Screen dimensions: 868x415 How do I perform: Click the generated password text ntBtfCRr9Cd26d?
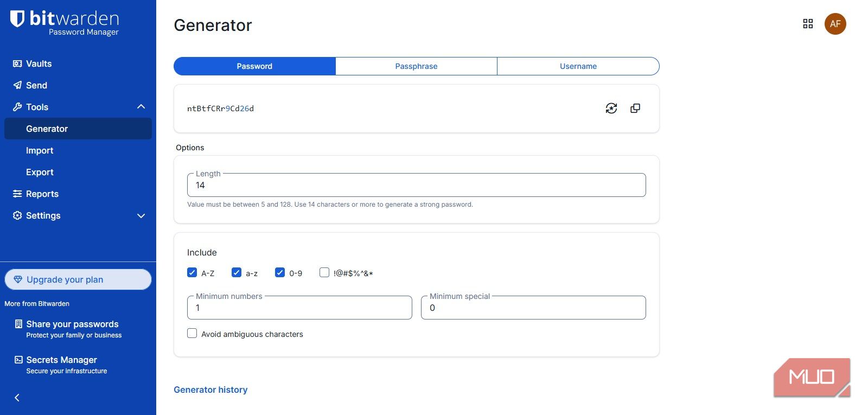click(220, 108)
